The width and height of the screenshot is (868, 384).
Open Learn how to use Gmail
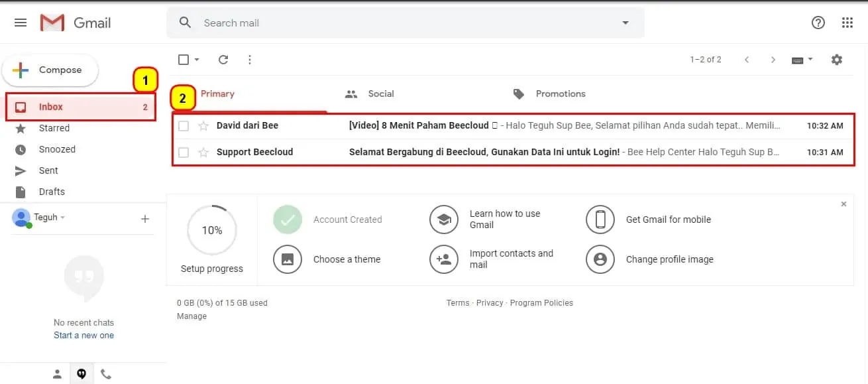505,220
